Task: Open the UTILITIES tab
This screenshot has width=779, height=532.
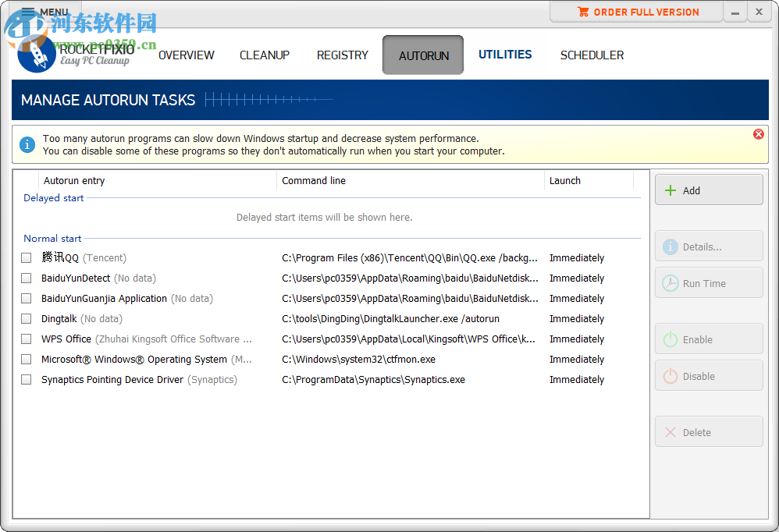Action: [505, 55]
